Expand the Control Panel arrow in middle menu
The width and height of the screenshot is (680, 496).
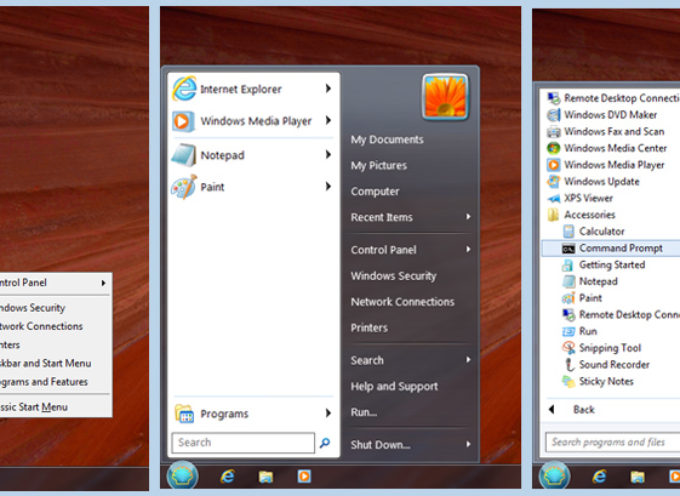point(468,249)
